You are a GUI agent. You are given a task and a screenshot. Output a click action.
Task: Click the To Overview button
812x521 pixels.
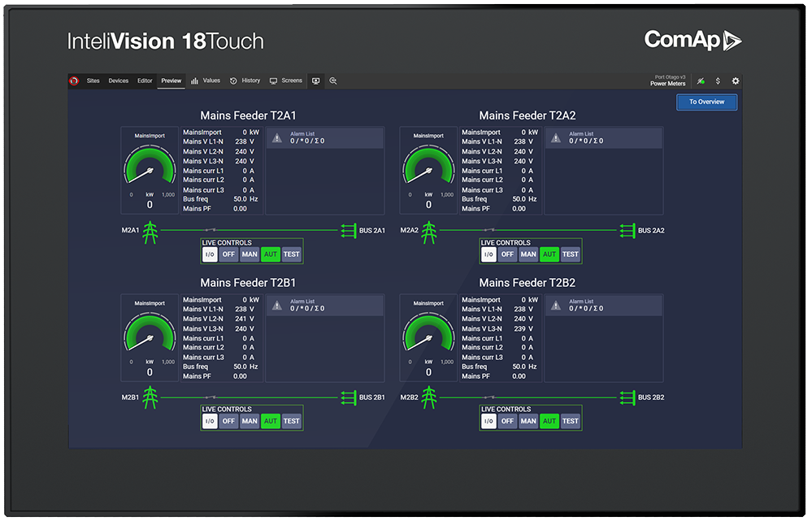click(706, 102)
